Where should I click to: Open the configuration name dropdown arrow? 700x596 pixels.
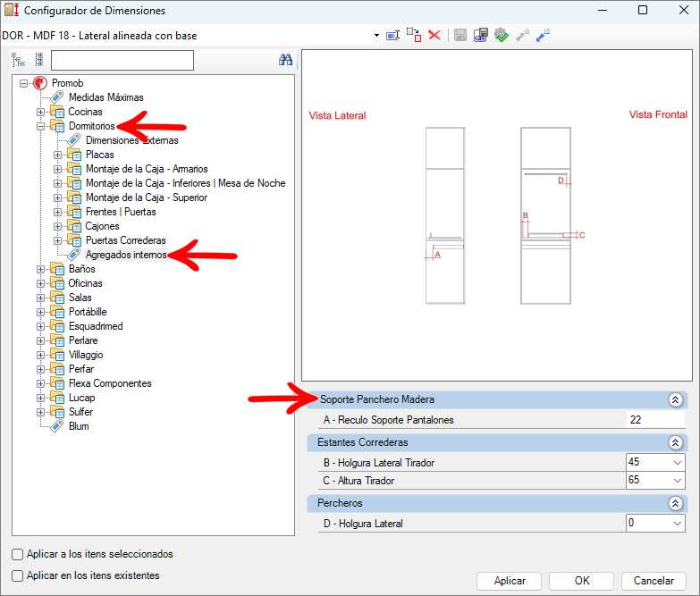click(376, 35)
